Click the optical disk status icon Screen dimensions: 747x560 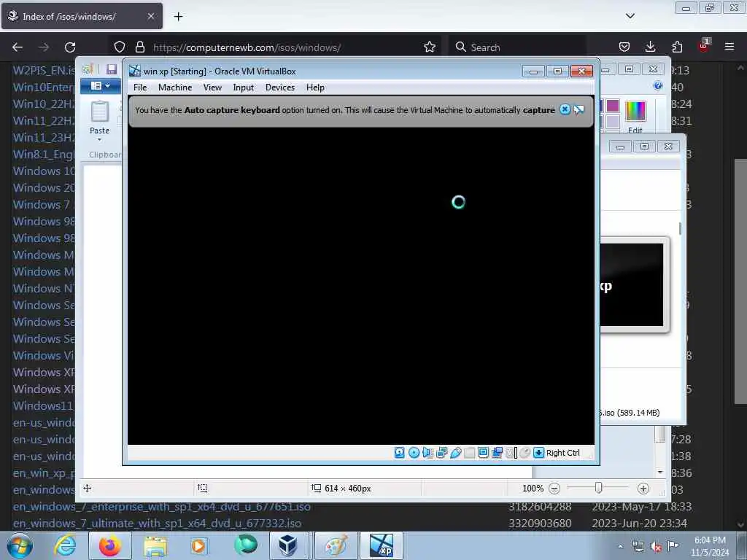tap(414, 452)
